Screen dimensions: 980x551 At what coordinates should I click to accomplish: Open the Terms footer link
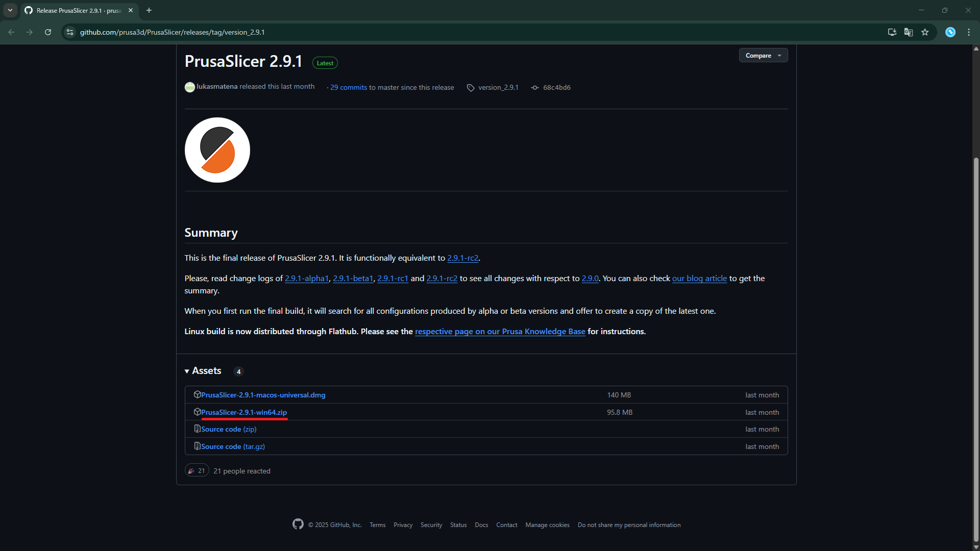pos(378,525)
